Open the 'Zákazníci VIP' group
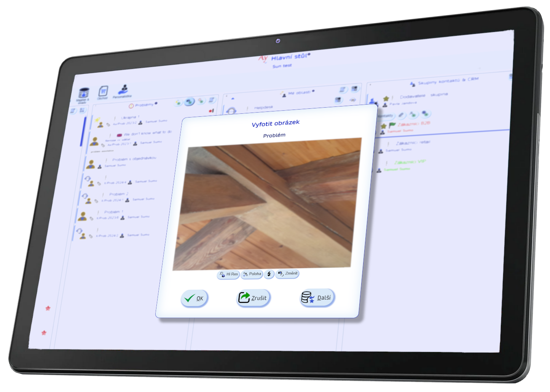Viewport: 550px width, 392px height. (x=410, y=162)
